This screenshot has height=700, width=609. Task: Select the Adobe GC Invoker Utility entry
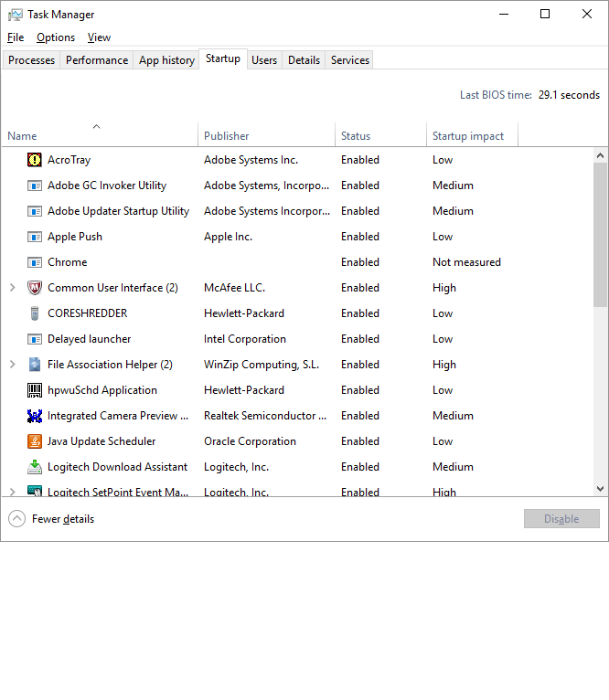tap(107, 186)
